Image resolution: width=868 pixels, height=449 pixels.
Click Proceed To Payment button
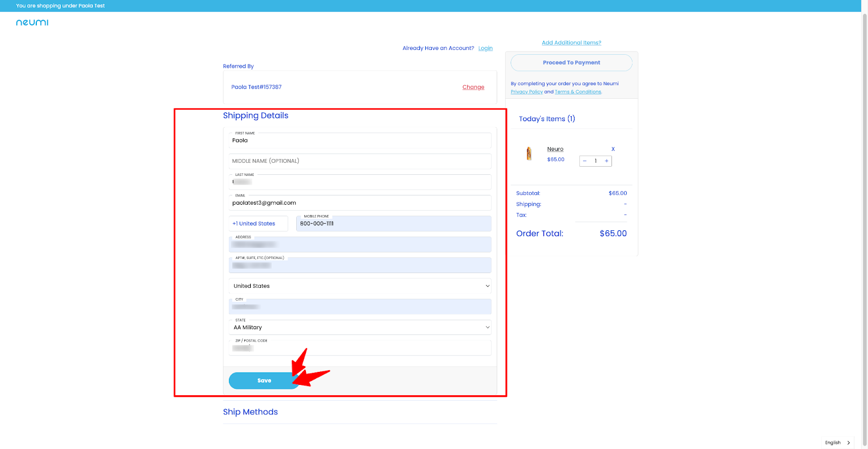[571, 63]
